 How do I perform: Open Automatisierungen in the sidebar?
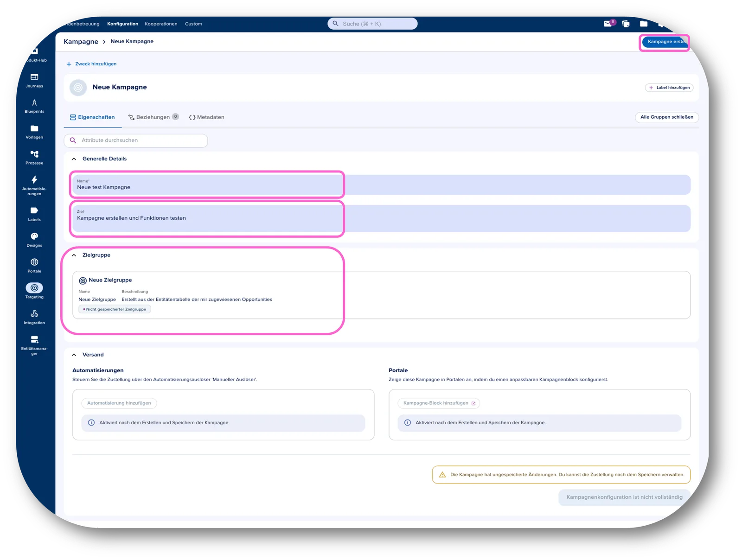pyautogui.click(x=34, y=185)
